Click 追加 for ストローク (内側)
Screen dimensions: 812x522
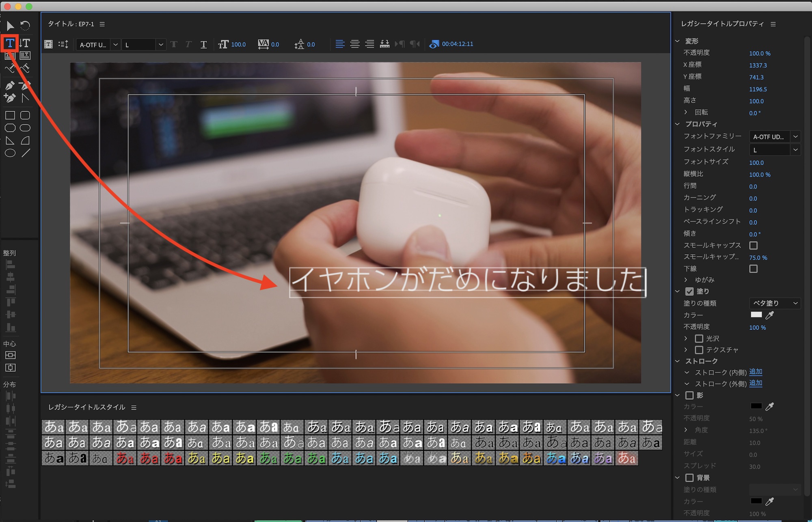756,372
